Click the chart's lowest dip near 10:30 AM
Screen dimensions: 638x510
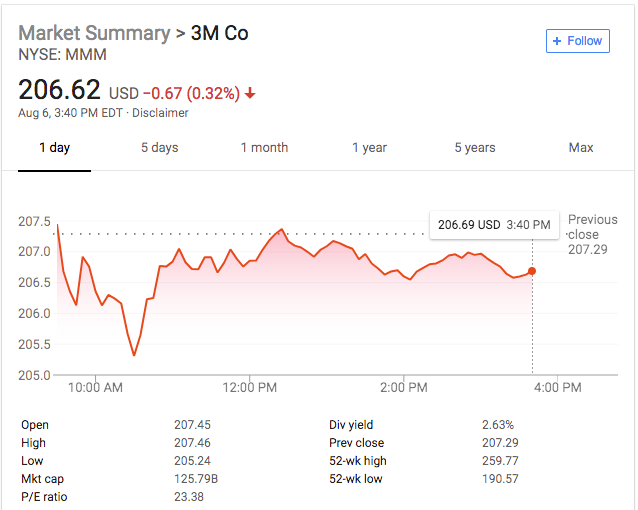coord(134,355)
